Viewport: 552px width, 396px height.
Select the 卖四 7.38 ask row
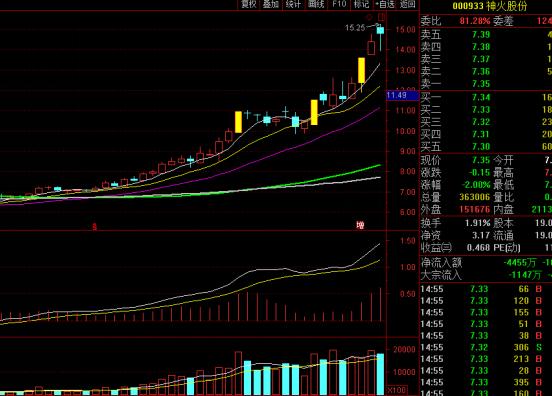486,47
